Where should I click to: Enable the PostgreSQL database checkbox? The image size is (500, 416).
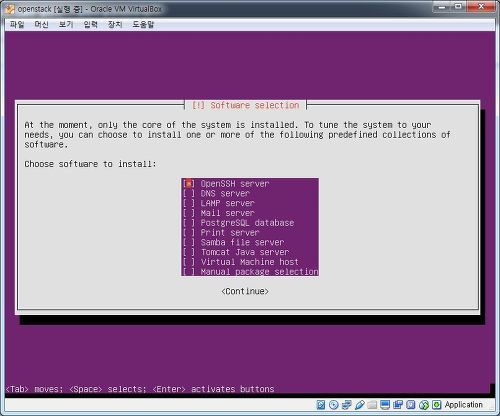[189, 223]
